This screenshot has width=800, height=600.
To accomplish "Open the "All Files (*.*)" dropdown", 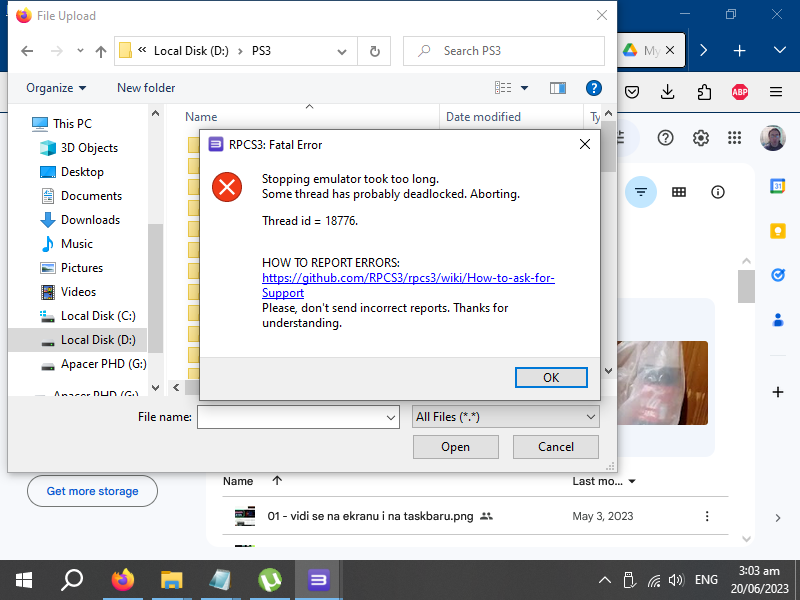I will tap(505, 417).
